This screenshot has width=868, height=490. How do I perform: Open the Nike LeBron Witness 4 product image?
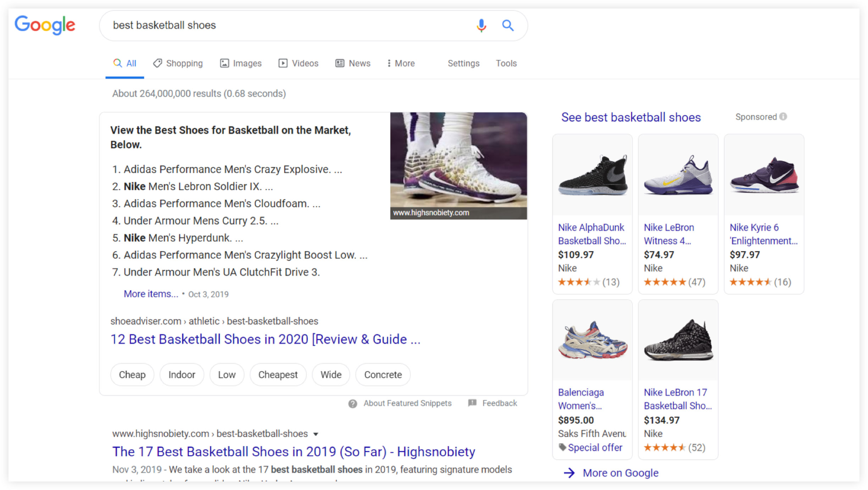click(x=678, y=175)
